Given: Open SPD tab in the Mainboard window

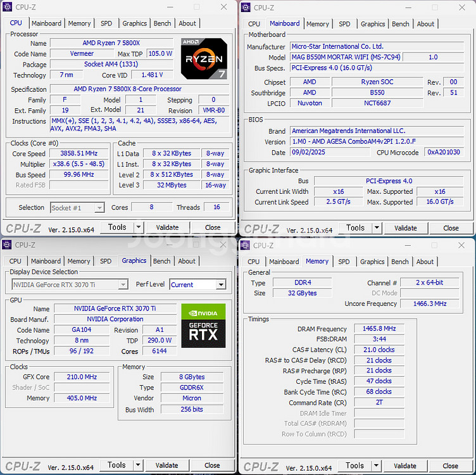Looking at the screenshot, I should coord(344,24).
